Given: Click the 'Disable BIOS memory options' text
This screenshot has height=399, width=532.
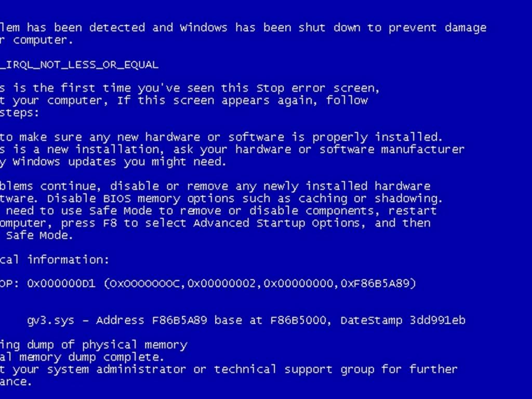Looking at the screenshot, I should tap(140, 199).
